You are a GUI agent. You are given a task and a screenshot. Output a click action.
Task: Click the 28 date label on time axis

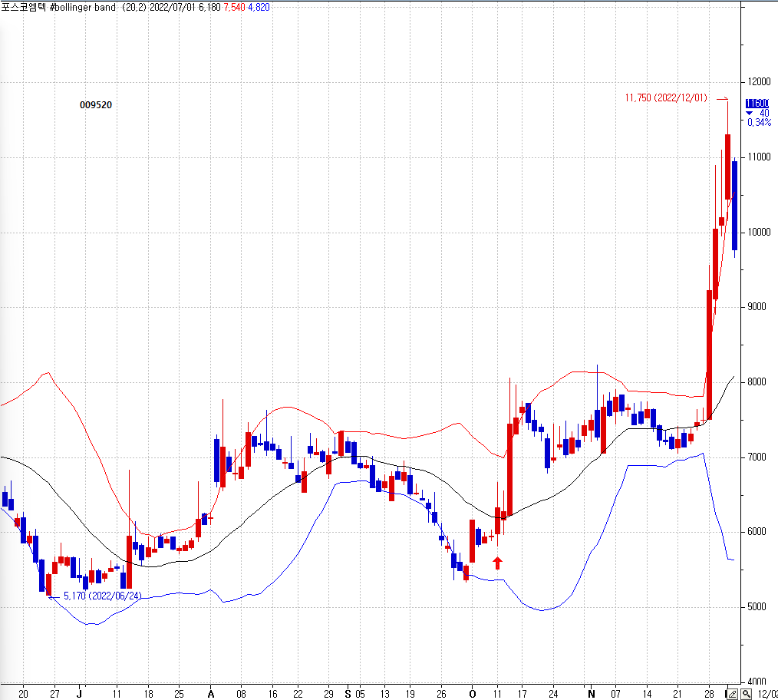coord(709,694)
